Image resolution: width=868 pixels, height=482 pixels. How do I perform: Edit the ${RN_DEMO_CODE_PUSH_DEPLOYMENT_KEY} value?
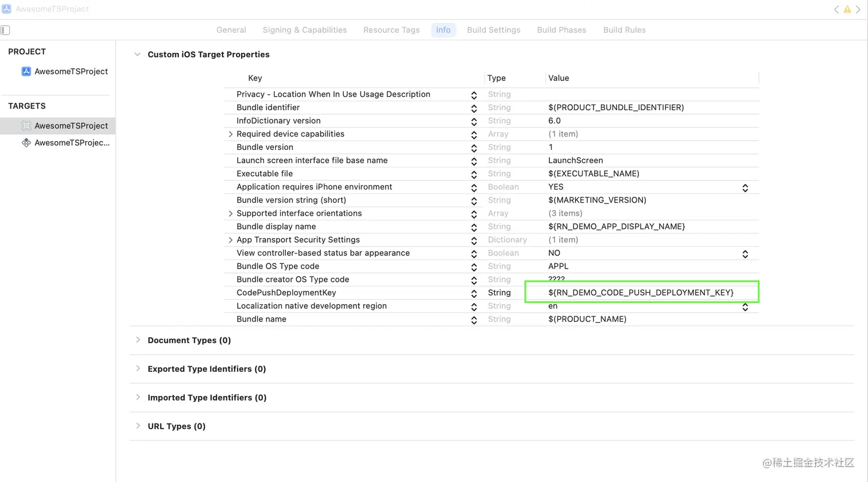coord(641,293)
